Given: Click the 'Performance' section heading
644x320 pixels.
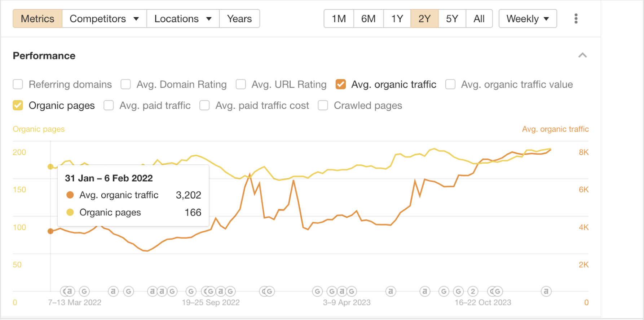Looking at the screenshot, I should pyautogui.click(x=44, y=56).
